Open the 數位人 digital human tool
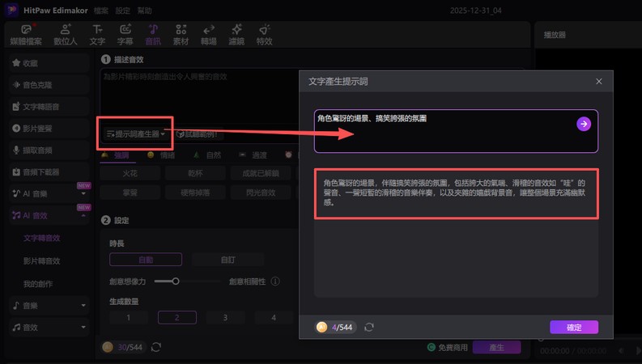The image size is (642, 364). click(x=66, y=35)
